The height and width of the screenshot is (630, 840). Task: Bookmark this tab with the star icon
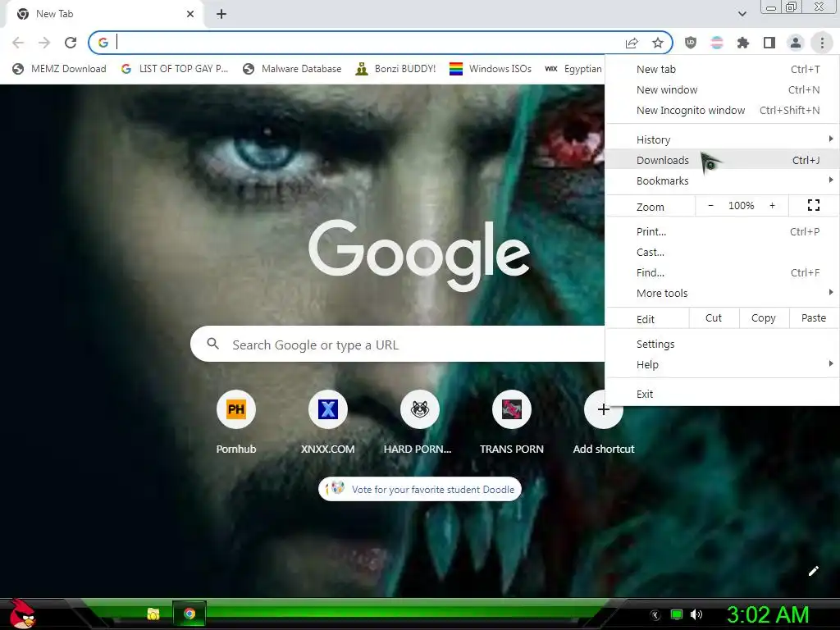coord(658,43)
